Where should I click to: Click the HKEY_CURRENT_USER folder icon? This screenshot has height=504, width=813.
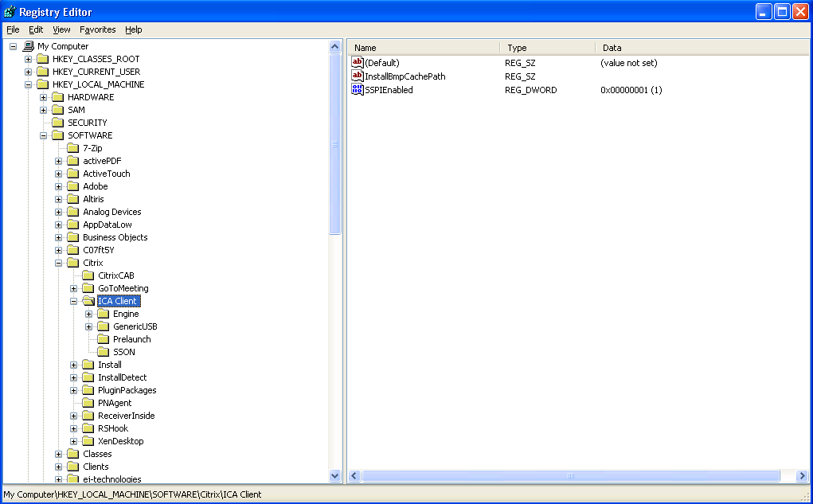click(x=43, y=72)
